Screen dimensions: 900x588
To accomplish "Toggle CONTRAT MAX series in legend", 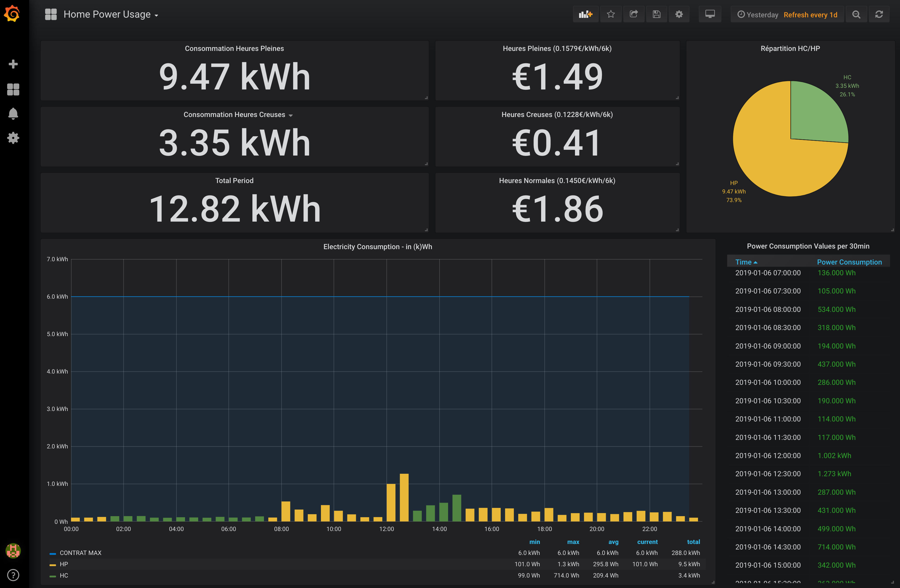I will pos(80,553).
